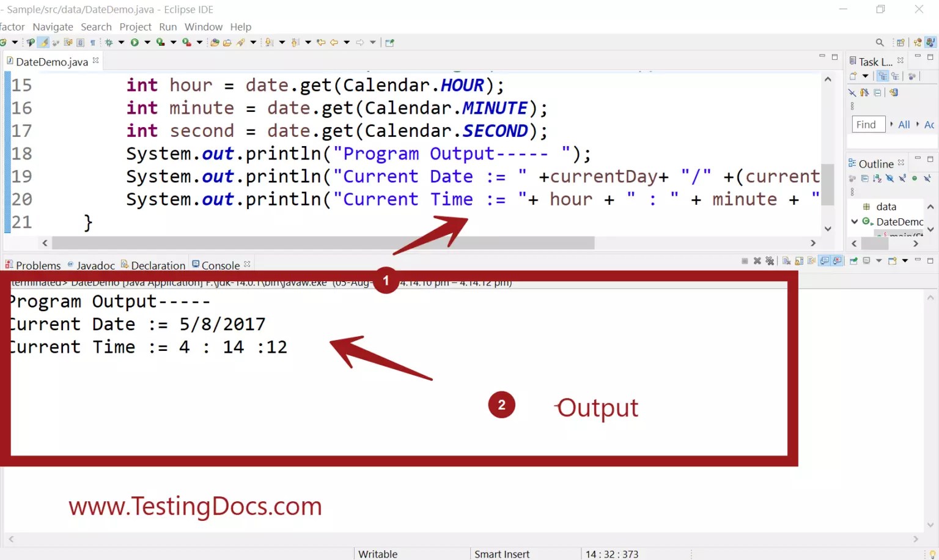
Task: Click the All link in Task List
Action: point(904,124)
